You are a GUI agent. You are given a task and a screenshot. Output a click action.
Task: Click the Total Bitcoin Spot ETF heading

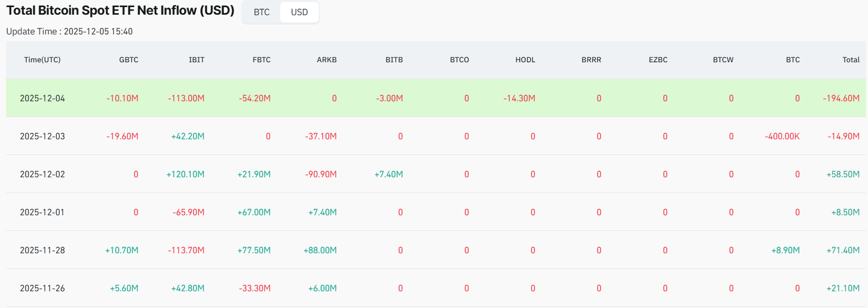tap(119, 10)
